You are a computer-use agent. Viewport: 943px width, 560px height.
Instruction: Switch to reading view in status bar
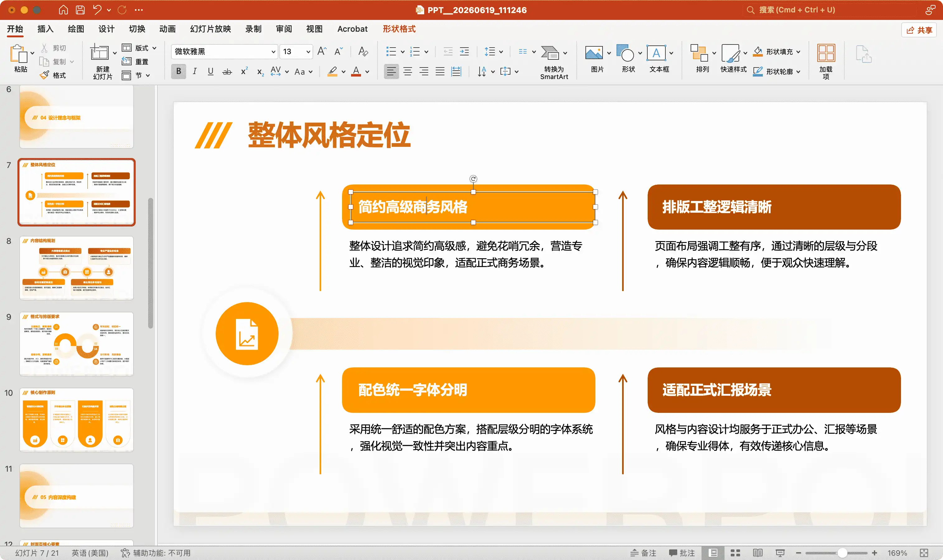(758, 553)
